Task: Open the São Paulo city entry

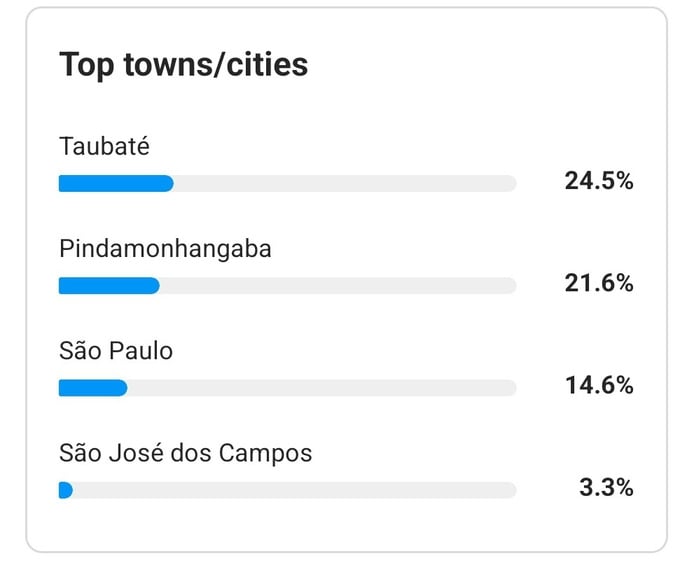Action: point(116,351)
